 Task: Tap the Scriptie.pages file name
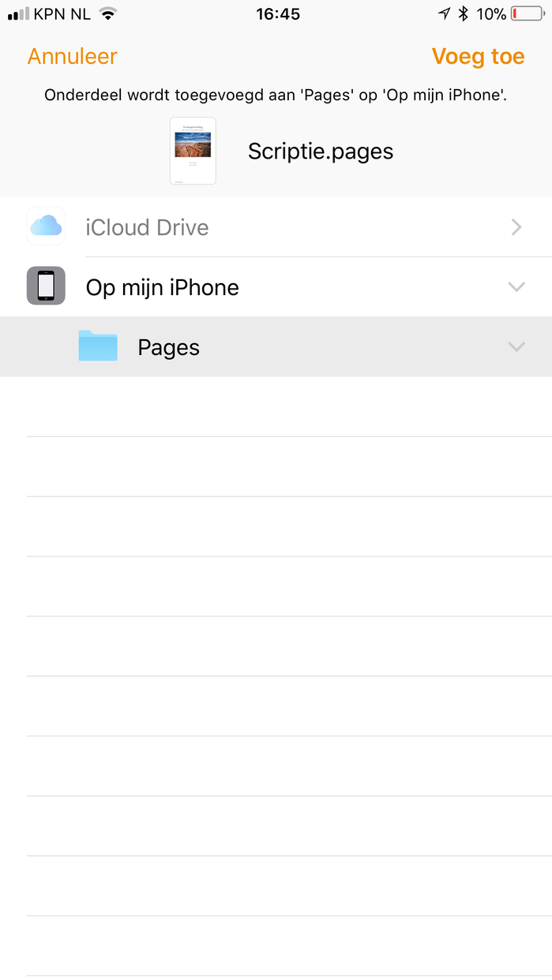click(x=321, y=151)
